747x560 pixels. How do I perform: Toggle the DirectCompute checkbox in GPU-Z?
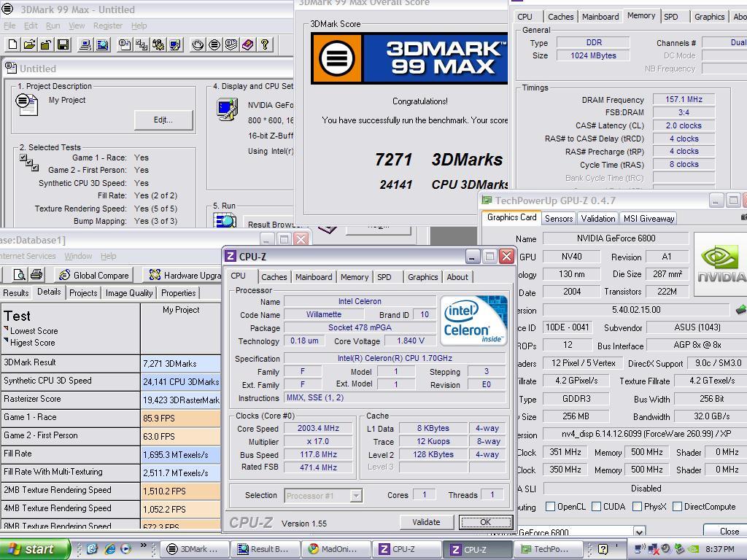[677, 506]
